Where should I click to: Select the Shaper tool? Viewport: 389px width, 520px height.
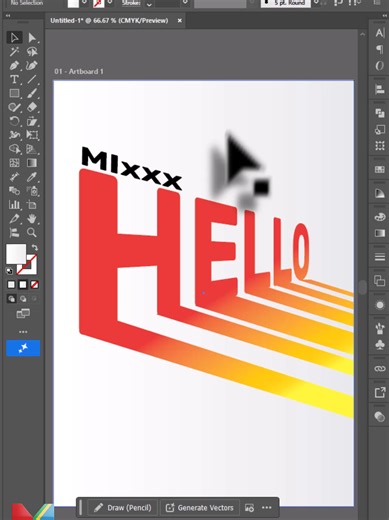(14, 107)
